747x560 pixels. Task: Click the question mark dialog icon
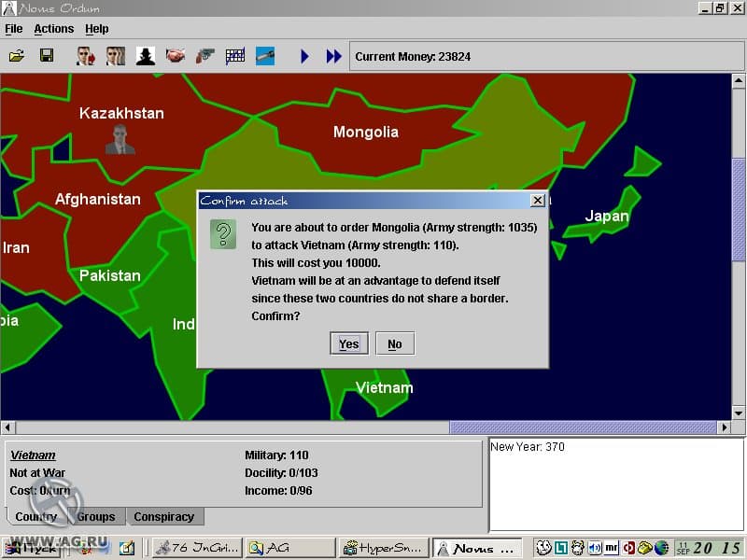[223, 234]
